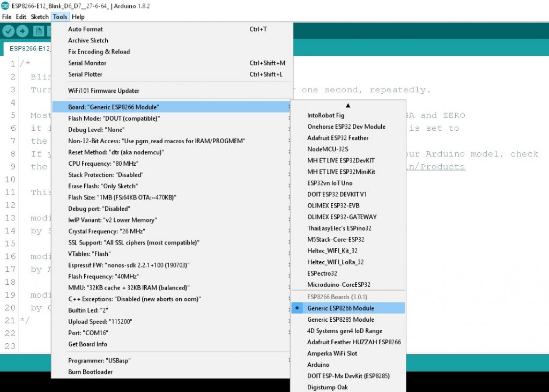Expand Crystal Frequency: 26 MHz submenu

[172, 231]
